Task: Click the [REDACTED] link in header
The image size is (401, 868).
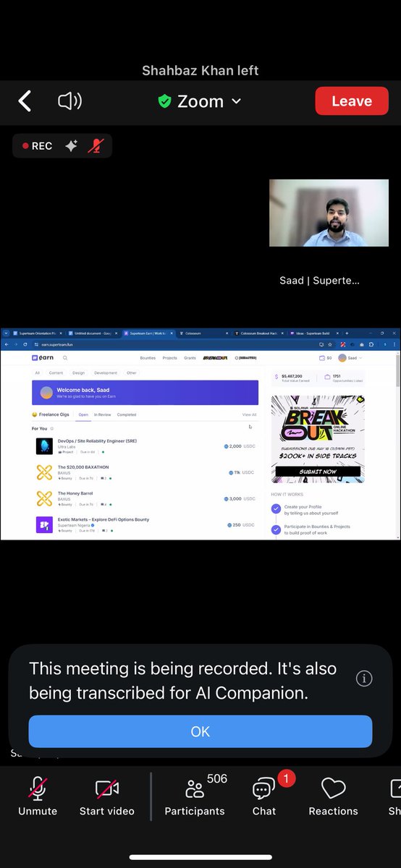Action: (245, 357)
